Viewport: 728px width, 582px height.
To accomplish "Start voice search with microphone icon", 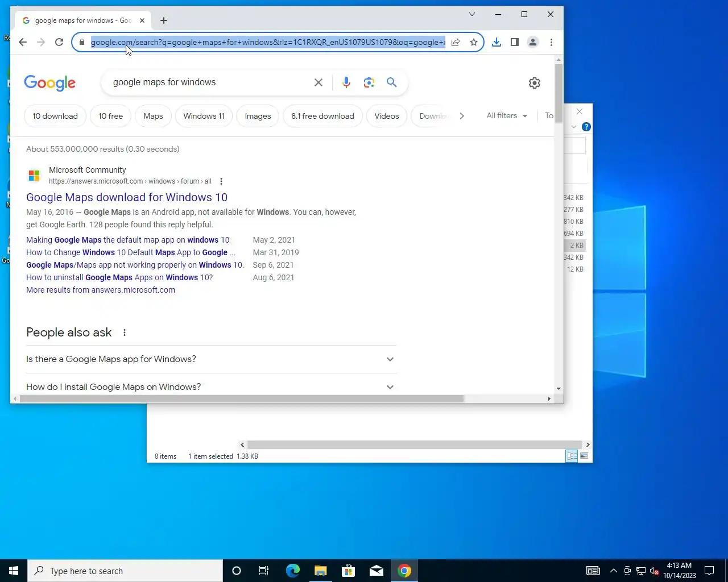I will [x=346, y=82].
